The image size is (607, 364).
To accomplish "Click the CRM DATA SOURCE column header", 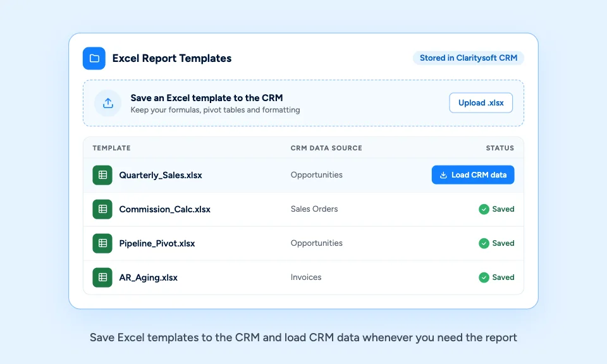I will click(326, 148).
